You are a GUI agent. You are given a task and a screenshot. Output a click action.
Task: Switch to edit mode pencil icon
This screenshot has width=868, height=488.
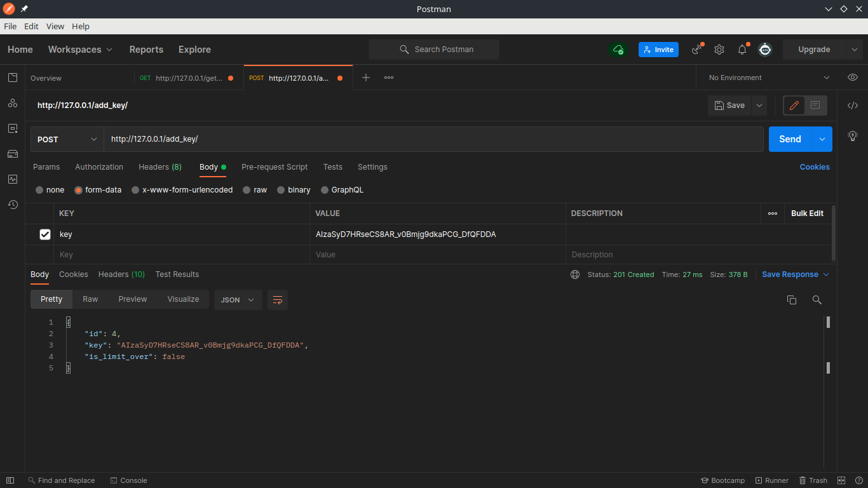point(794,105)
